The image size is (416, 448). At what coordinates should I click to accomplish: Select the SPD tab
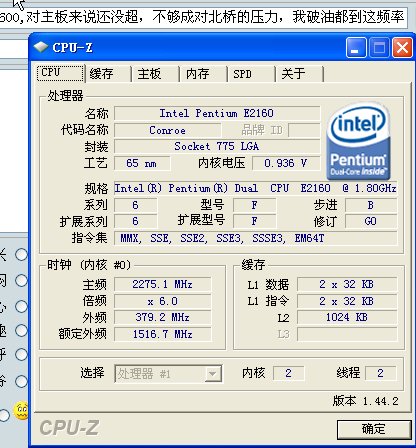[x=250, y=73]
